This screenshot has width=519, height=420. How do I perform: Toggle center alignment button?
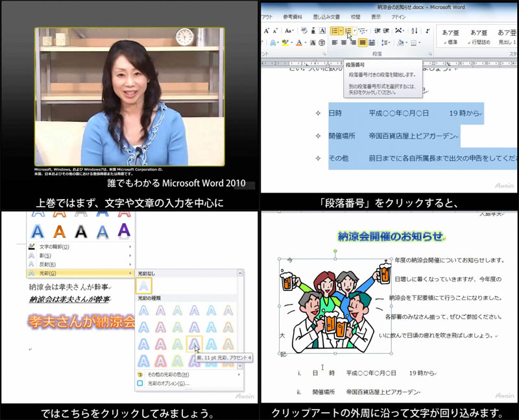[344, 43]
